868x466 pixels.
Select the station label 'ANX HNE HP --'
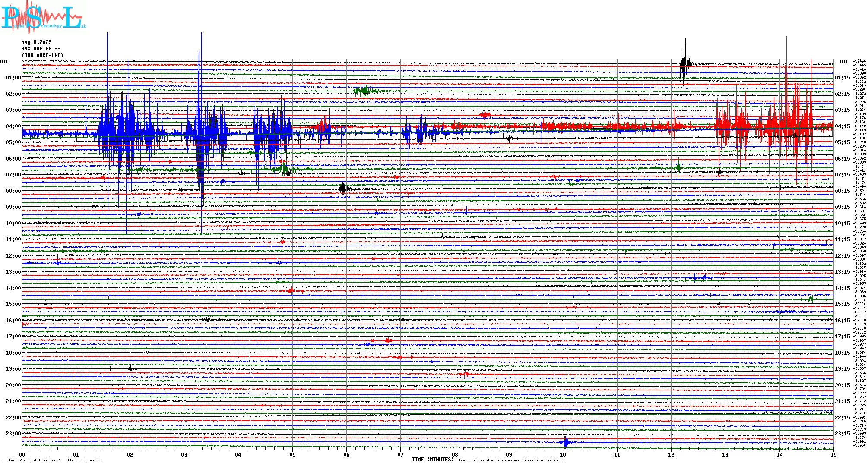[x=41, y=49]
